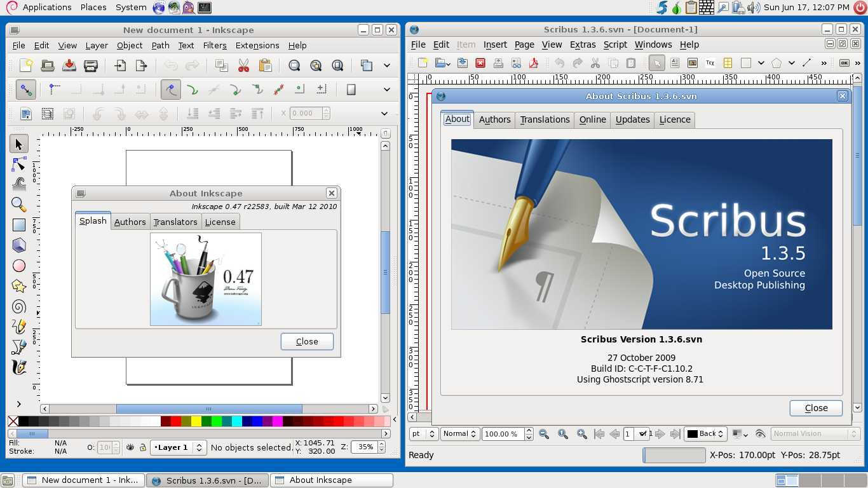Choose the Calligraphy pen tool
Viewport: 868px width, 488px height.
[19, 367]
